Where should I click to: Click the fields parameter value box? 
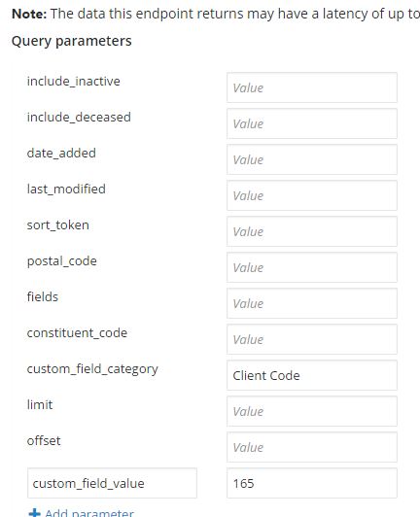(x=312, y=303)
